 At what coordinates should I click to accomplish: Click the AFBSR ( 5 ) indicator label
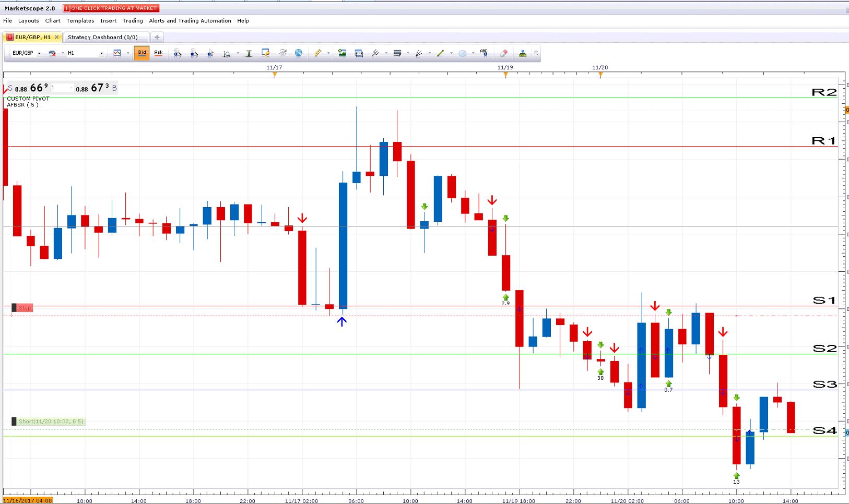[x=22, y=105]
